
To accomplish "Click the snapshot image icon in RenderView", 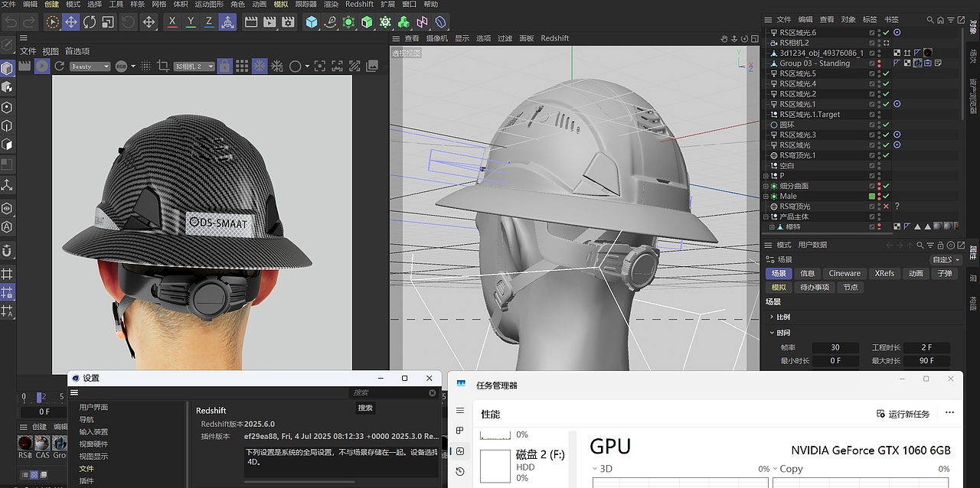I will point(373,67).
